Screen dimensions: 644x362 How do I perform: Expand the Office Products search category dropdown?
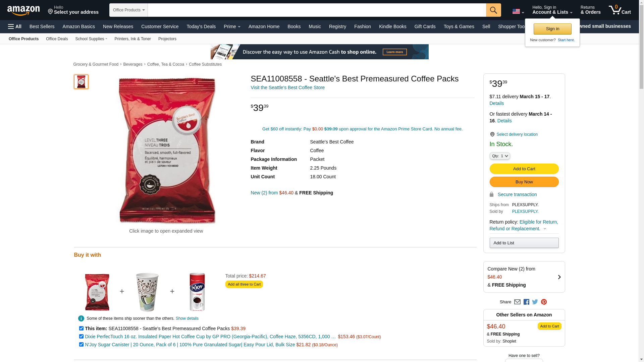[128, 10]
